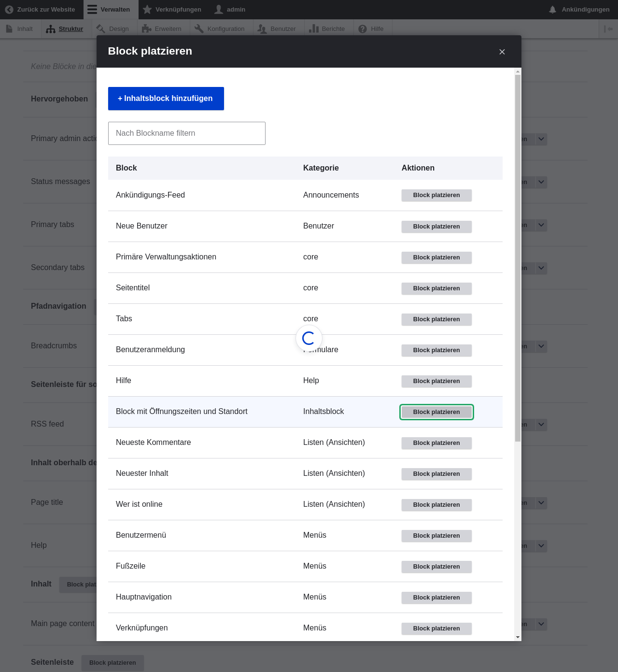Click the Zurück zur Website back arrow icon
The height and width of the screenshot is (672, 618).
(x=9, y=10)
